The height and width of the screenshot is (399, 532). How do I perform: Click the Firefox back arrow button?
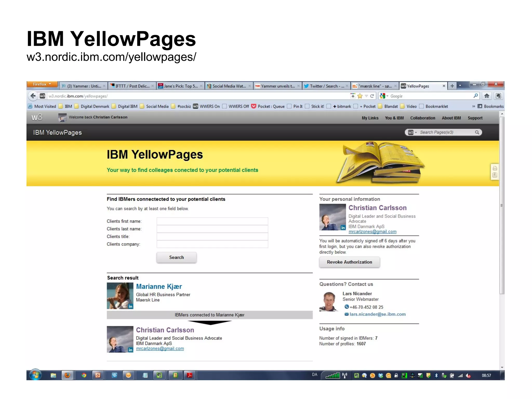(33, 96)
